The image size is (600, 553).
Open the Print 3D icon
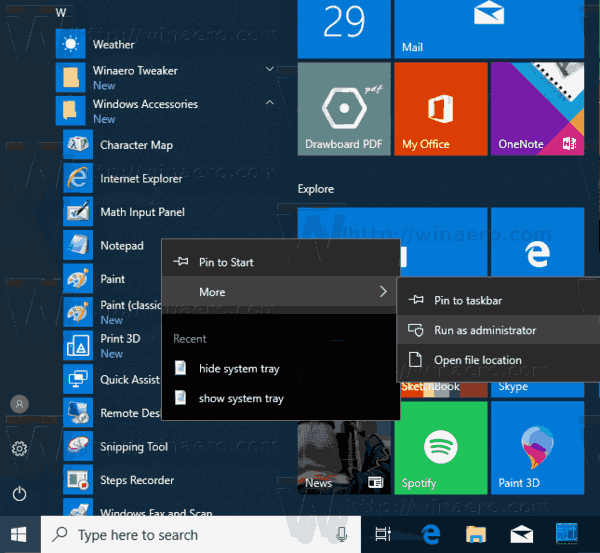click(x=78, y=346)
